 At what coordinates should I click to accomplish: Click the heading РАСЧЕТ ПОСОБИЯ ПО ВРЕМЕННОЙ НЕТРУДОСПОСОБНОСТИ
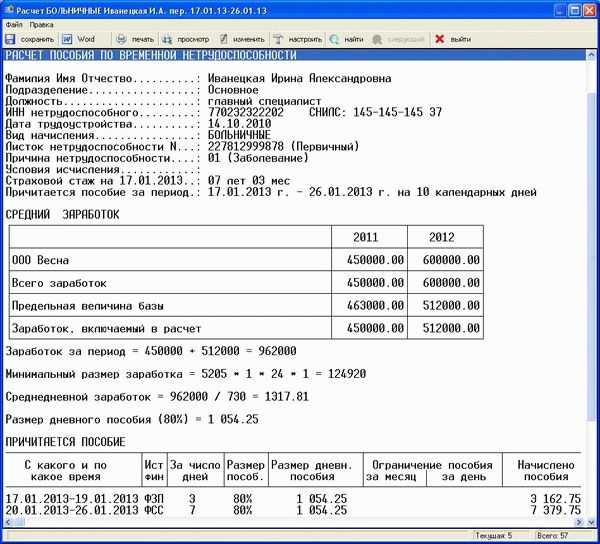point(151,55)
